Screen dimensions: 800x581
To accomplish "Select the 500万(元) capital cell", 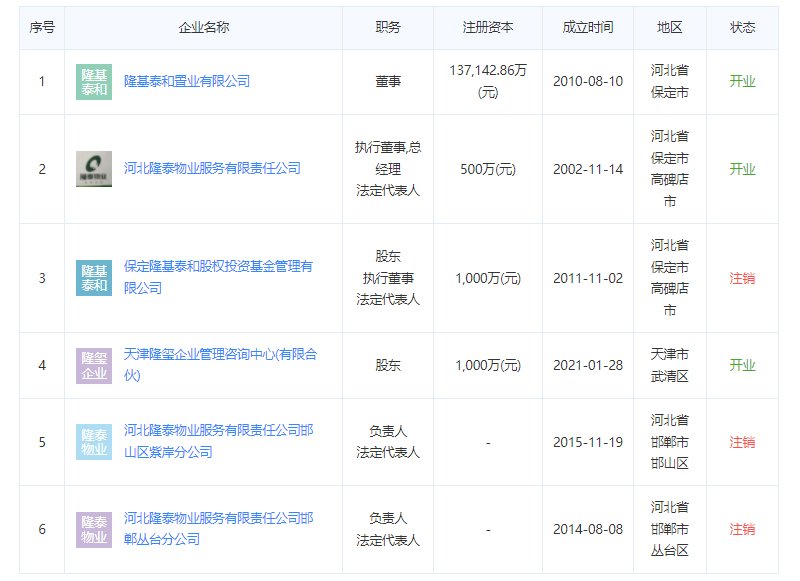I will point(488,169).
